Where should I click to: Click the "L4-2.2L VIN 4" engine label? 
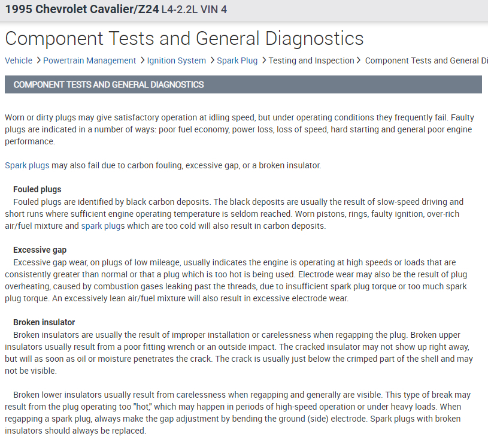[194, 10]
